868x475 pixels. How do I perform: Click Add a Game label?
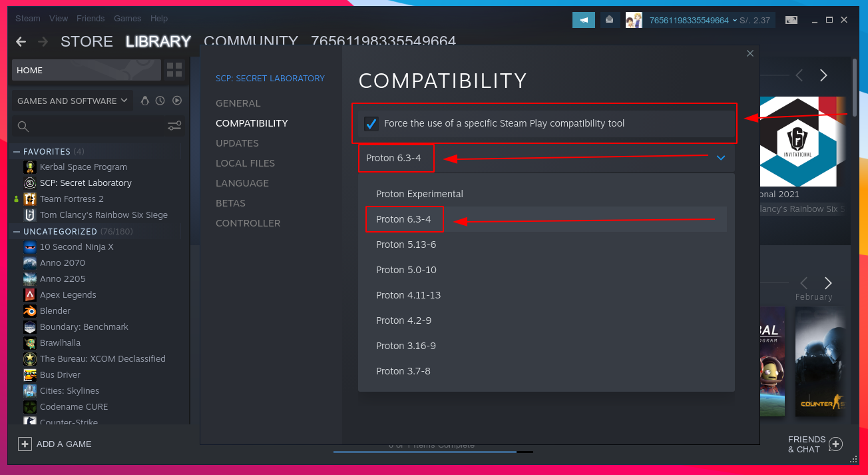[x=64, y=444]
